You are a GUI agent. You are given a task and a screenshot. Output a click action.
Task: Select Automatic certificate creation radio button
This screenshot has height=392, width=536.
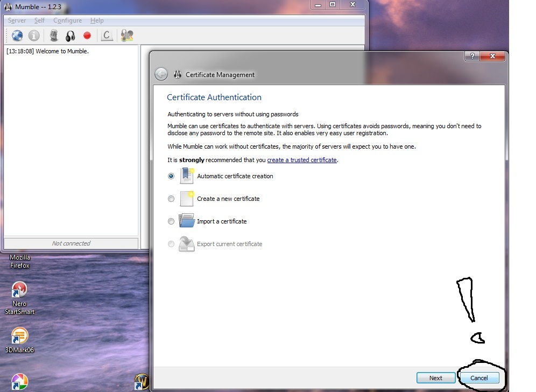(x=171, y=176)
